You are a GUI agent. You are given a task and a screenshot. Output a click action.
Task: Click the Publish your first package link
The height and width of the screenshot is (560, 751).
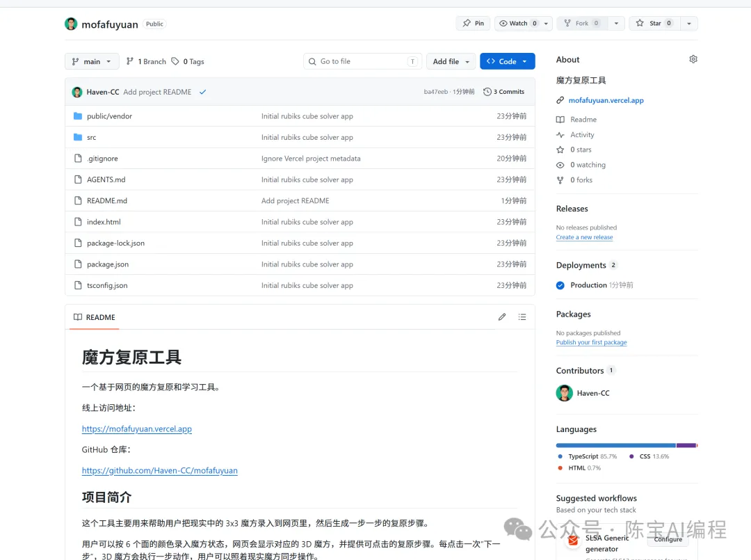pyautogui.click(x=592, y=342)
